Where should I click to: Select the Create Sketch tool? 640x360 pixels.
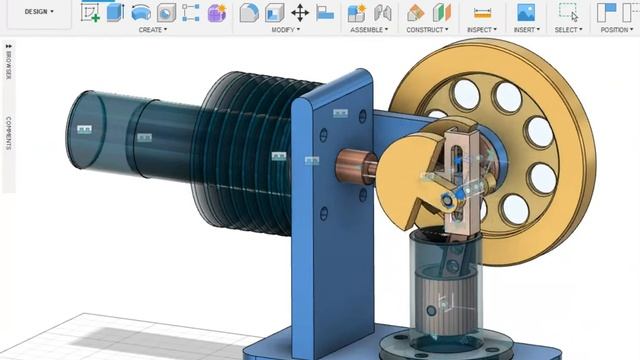coord(90,12)
